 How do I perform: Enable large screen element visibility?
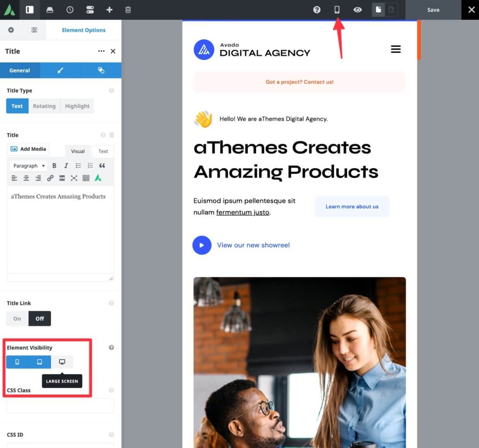click(x=62, y=362)
